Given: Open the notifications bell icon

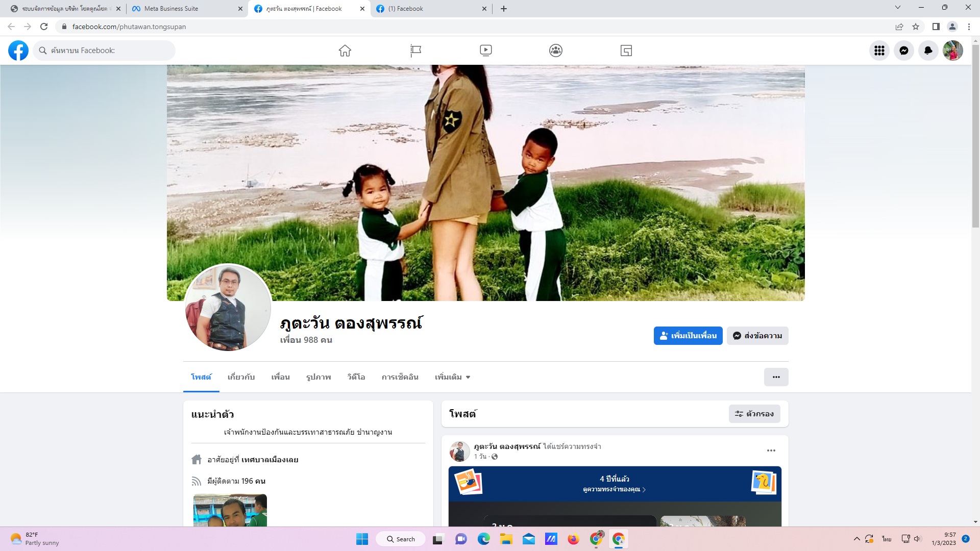Looking at the screenshot, I should point(928,51).
